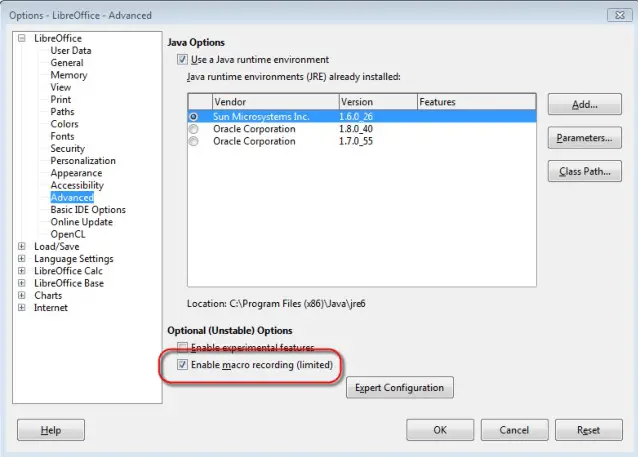Image resolution: width=638 pixels, height=457 pixels.
Task: Open Expert Configuration
Action: 400,387
